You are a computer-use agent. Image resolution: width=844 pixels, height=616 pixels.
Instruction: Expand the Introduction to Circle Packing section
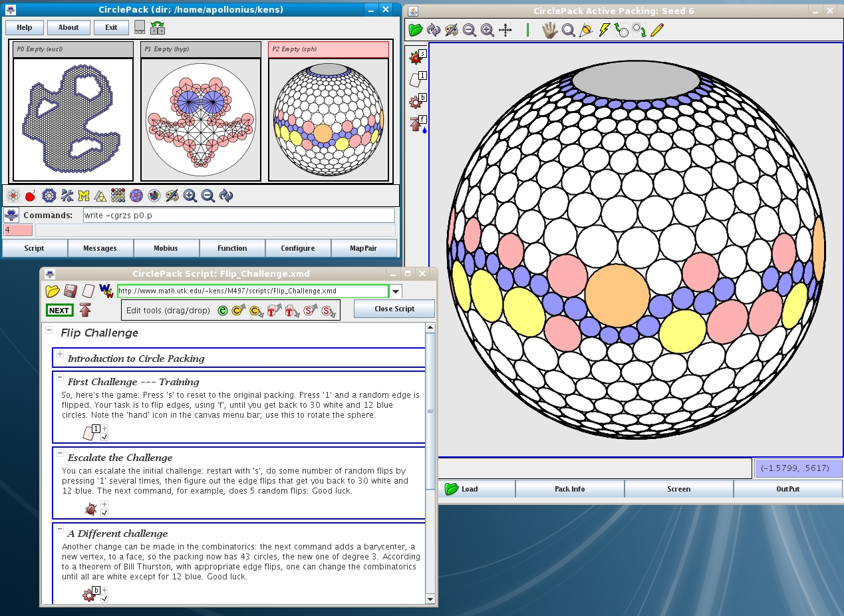pos(60,355)
